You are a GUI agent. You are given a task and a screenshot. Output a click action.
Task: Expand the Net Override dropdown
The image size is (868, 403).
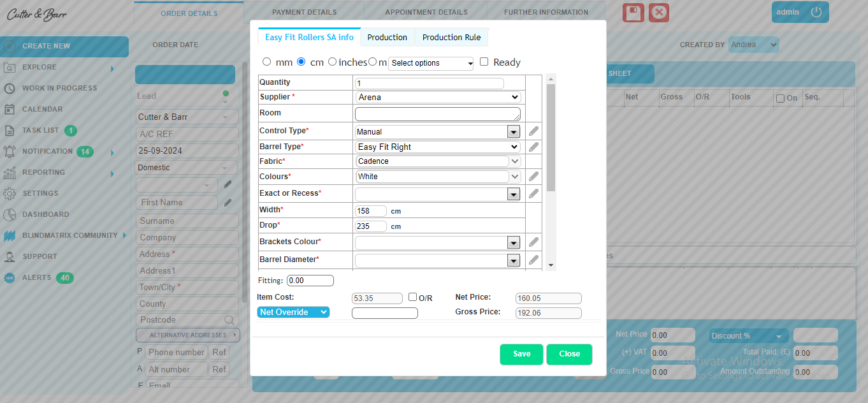pyautogui.click(x=293, y=312)
